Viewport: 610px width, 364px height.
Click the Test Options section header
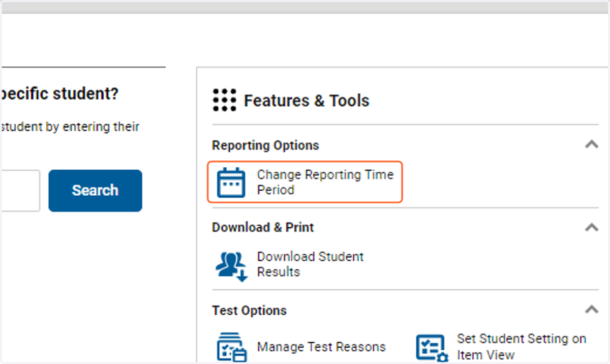(x=249, y=310)
